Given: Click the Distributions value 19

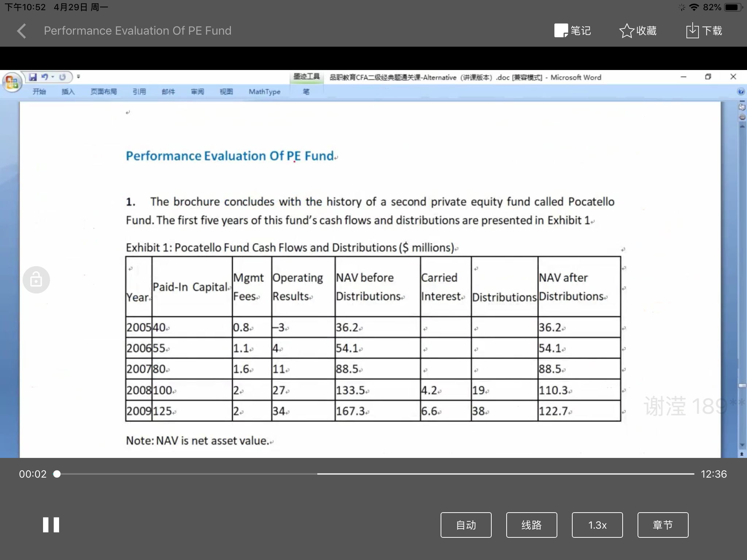Looking at the screenshot, I should (479, 390).
